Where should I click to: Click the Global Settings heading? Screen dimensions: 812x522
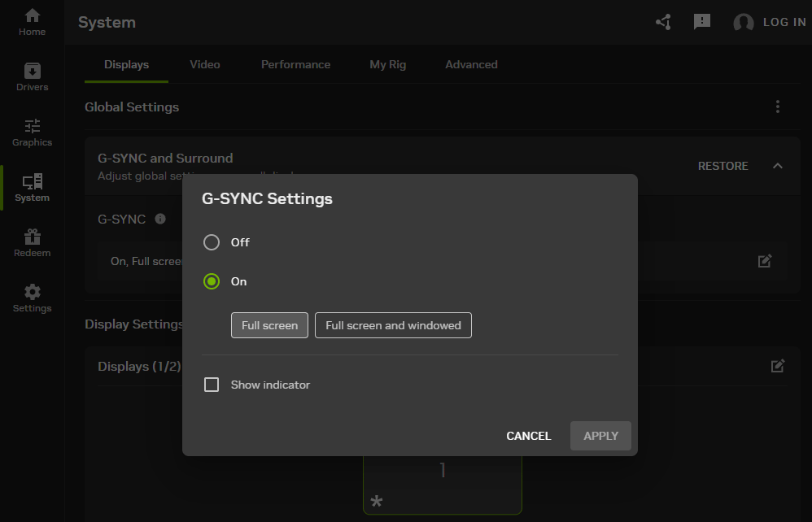pos(132,107)
